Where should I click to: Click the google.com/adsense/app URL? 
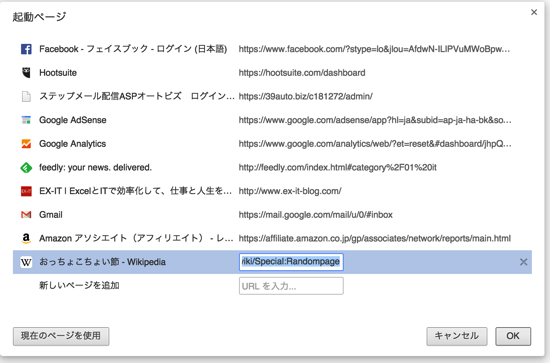(x=375, y=120)
